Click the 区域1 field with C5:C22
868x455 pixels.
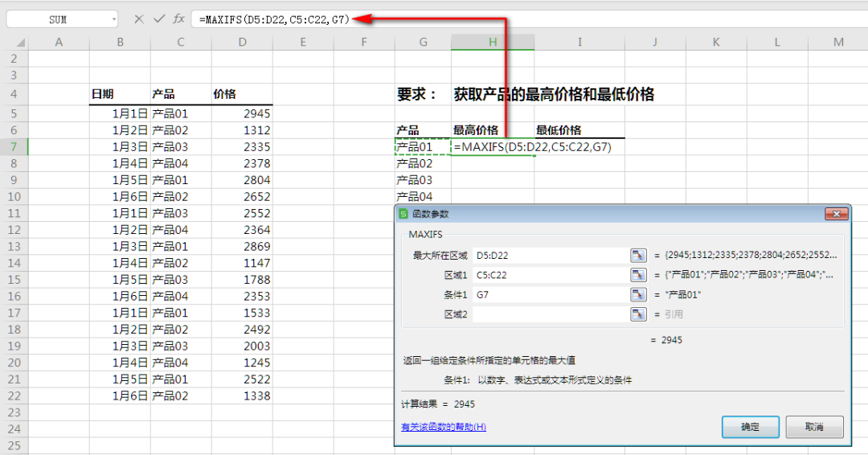pos(551,275)
